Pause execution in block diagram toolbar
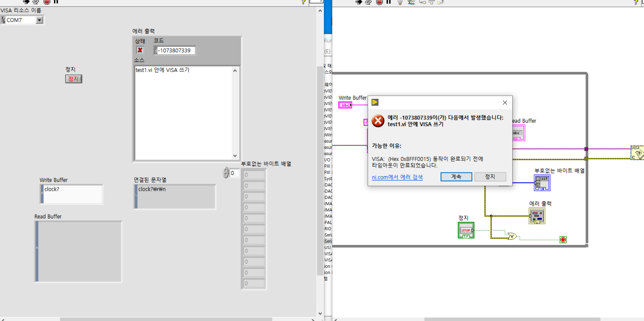Image resolution: width=644 pixels, height=321 pixels. coord(389,2)
